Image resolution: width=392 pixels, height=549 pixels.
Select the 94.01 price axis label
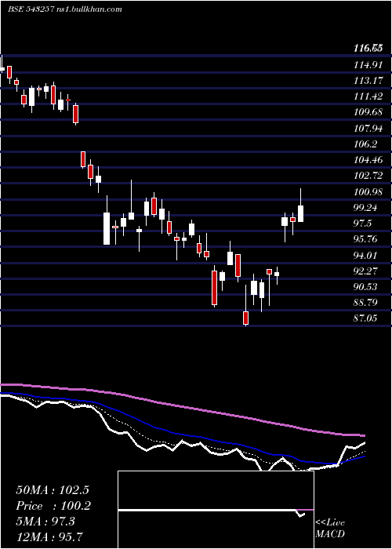365,255
